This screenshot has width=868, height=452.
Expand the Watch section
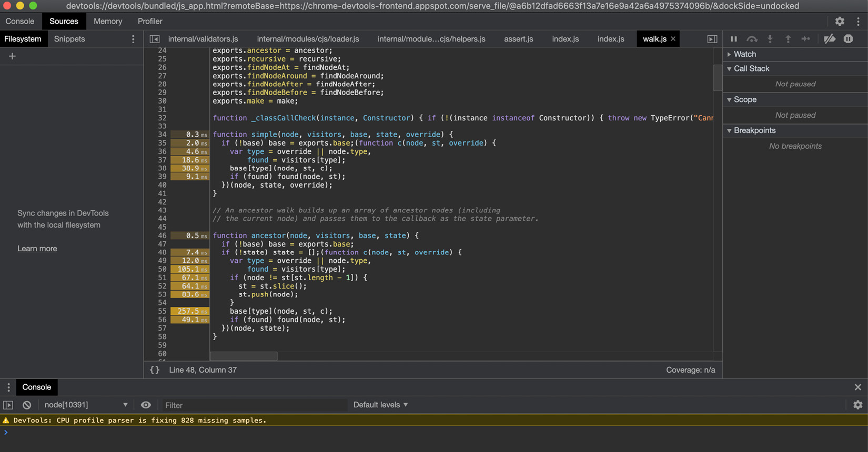point(795,54)
